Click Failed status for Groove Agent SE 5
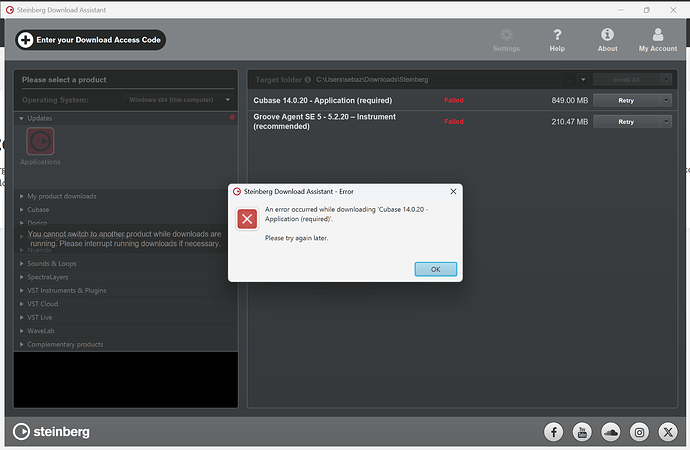Screen dimensions: 690x450 [x=454, y=121]
